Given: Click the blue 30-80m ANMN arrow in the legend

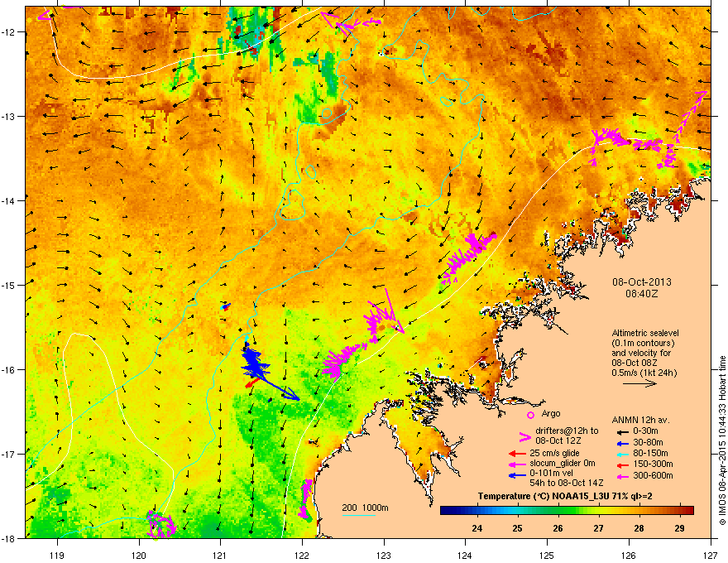Looking at the screenshot, I should coord(623,443).
